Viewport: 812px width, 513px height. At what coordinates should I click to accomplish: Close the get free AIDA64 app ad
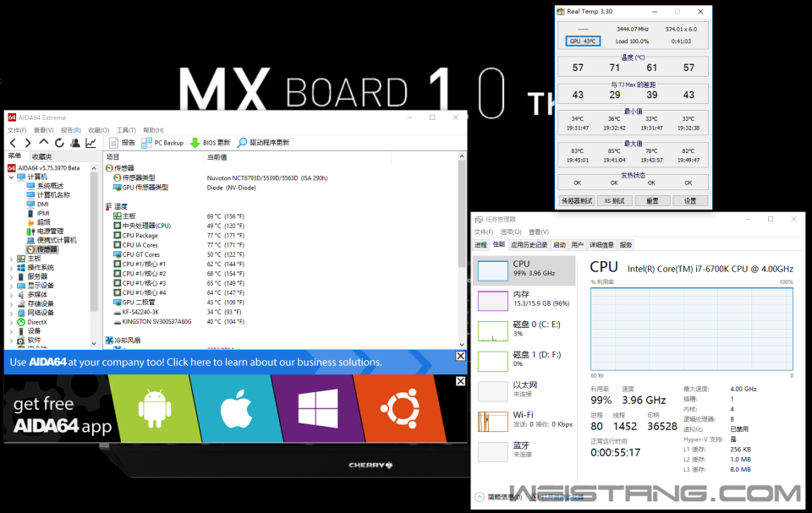(x=460, y=381)
